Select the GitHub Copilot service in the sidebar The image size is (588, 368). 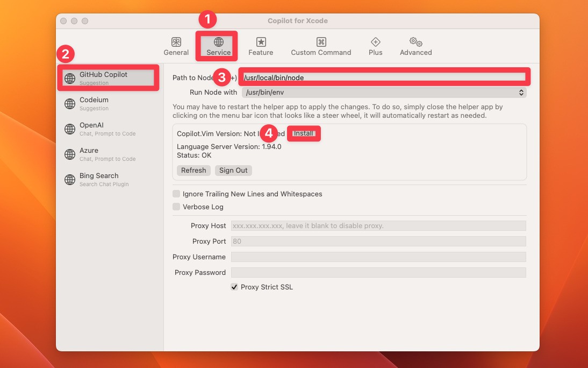pos(107,77)
